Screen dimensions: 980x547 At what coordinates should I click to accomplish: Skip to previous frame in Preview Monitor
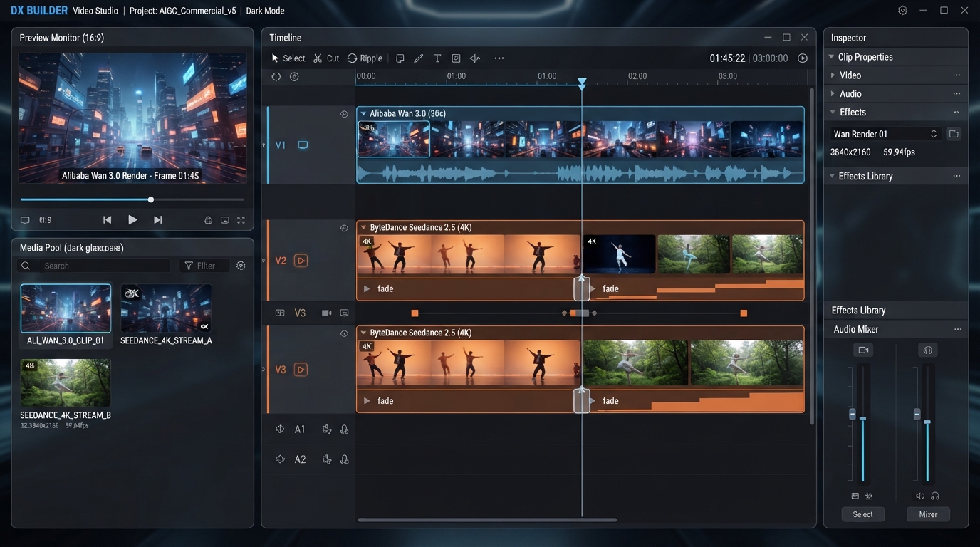(x=107, y=220)
